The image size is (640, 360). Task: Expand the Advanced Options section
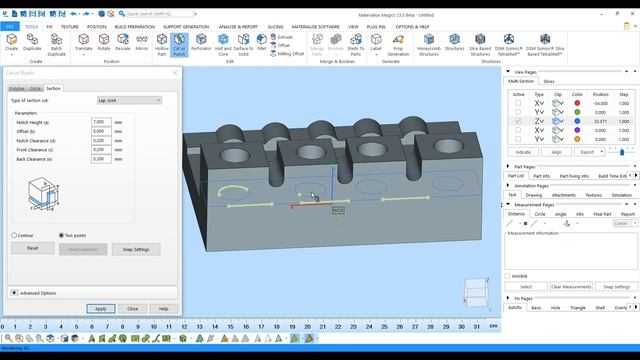[x=14, y=293]
